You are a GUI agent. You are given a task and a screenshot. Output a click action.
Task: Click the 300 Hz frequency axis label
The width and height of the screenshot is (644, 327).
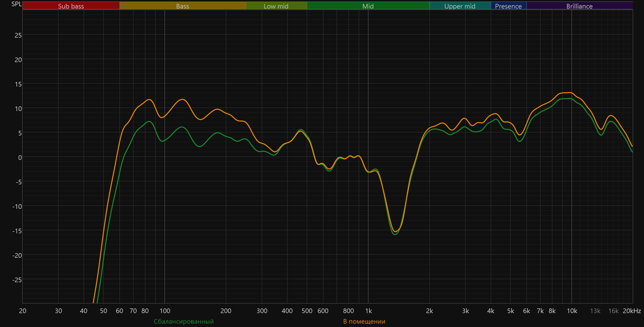click(x=262, y=311)
